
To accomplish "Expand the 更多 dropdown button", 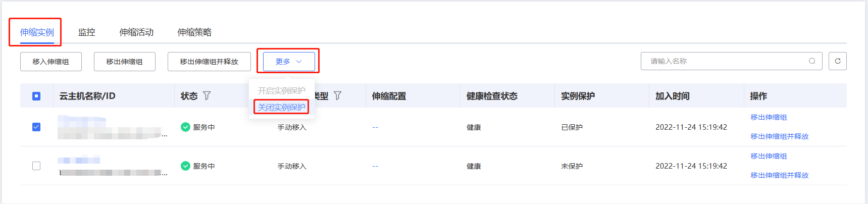I will (288, 62).
